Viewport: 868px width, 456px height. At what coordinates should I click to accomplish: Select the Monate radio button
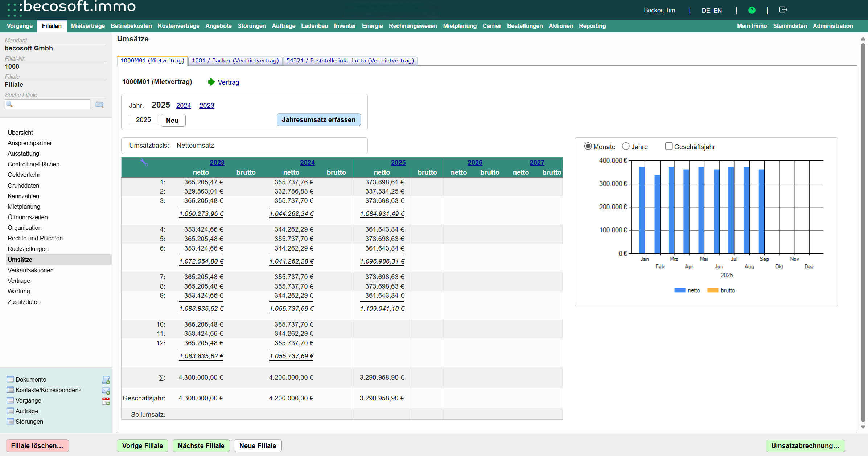point(588,146)
